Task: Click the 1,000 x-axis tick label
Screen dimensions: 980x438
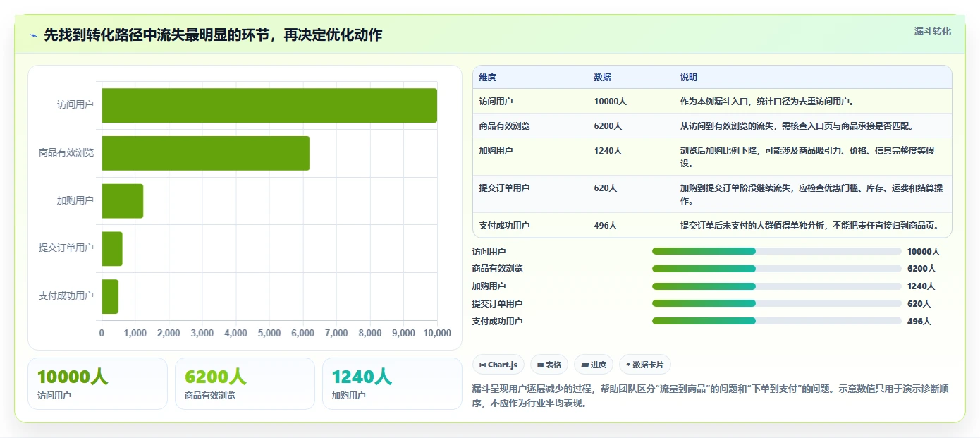Action: tap(135, 334)
